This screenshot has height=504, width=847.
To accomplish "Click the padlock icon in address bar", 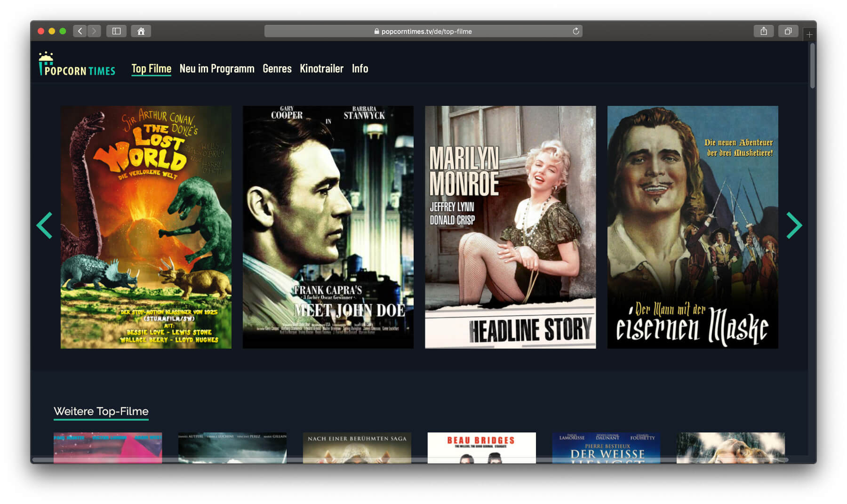I will tap(376, 31).
